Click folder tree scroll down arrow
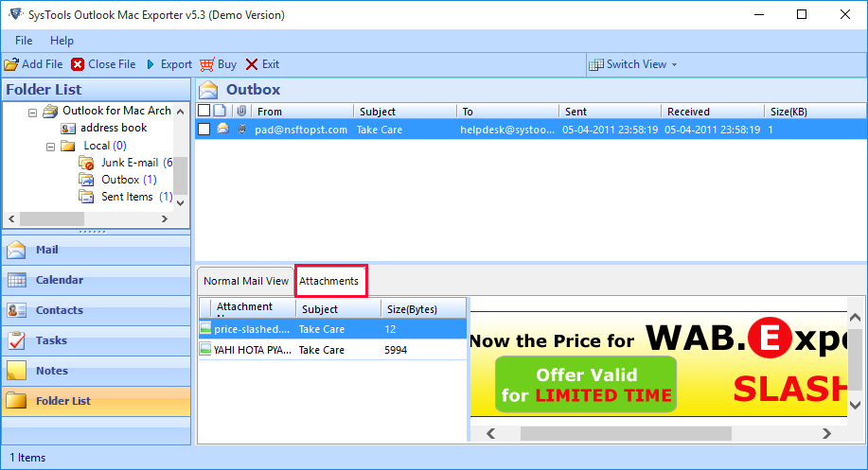868x470 pixels. pyautogui.click(x=181, y=203)
